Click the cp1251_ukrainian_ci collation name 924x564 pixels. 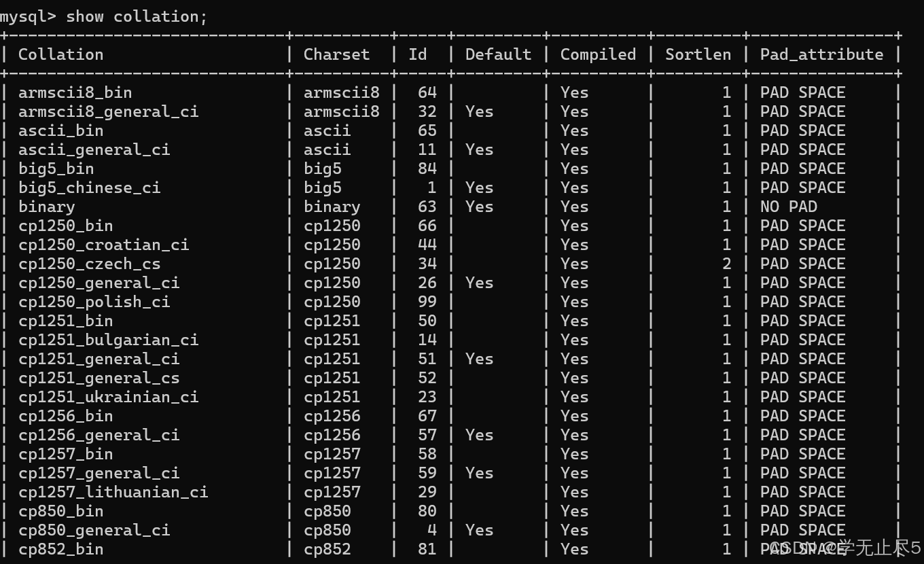(x=108, y=397)
